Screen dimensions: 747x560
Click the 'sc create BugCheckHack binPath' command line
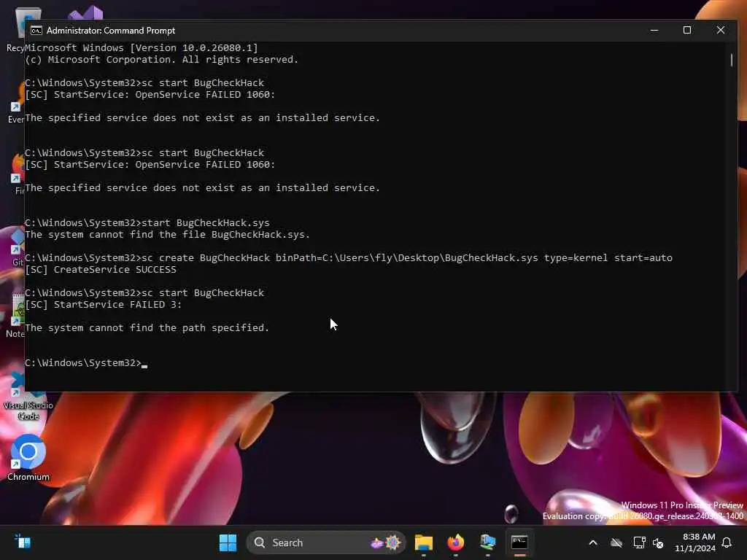349,257
